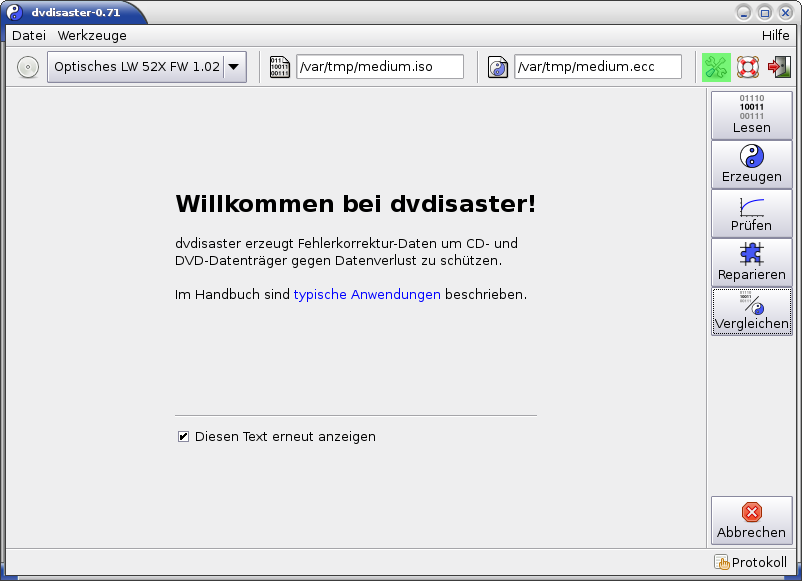Click the dvdisaster title bar yin-yang icon

(x=15, y=12)
